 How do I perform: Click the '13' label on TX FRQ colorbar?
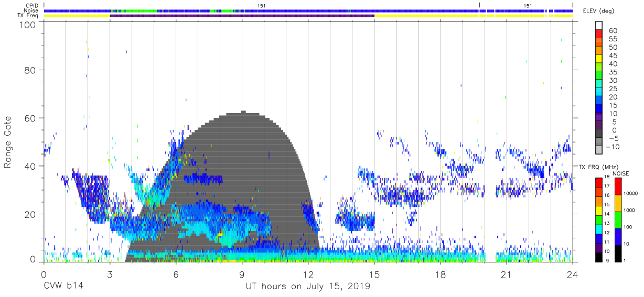coord(606,224)
